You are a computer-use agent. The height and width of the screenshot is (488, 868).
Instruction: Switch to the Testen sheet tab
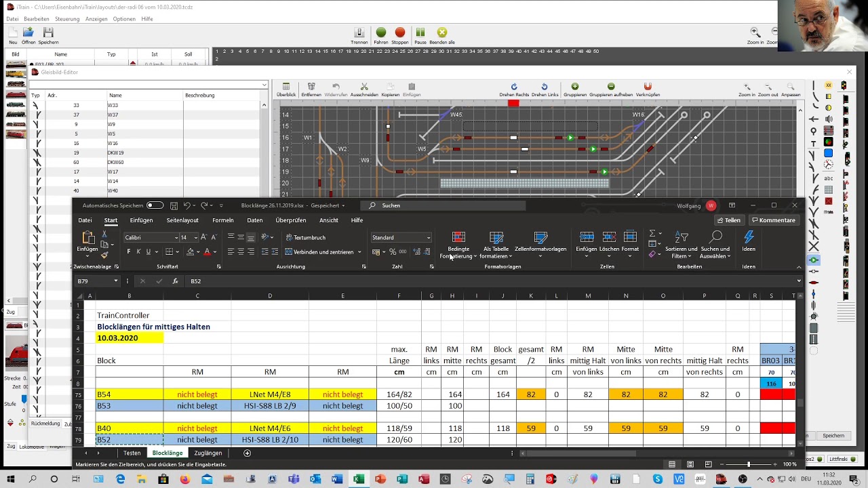click(132, 453)
